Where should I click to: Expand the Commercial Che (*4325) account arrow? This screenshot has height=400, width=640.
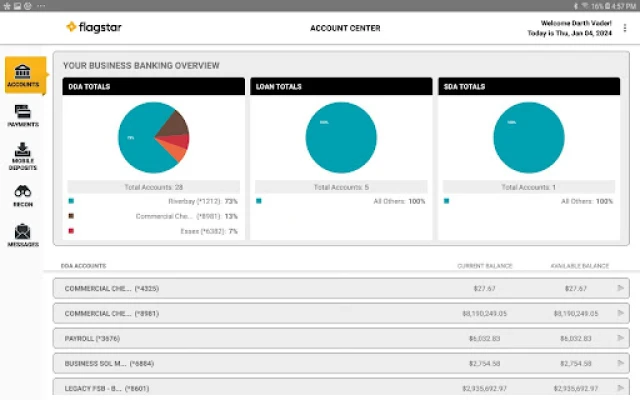click(x=620, y=288)
